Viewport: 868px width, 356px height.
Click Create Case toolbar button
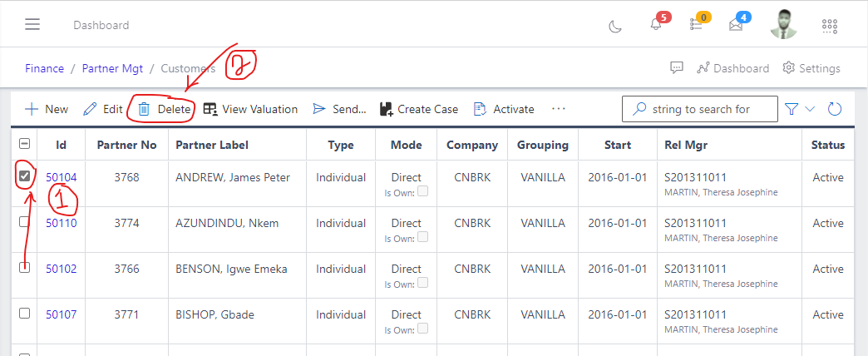[x=419, y=109]
